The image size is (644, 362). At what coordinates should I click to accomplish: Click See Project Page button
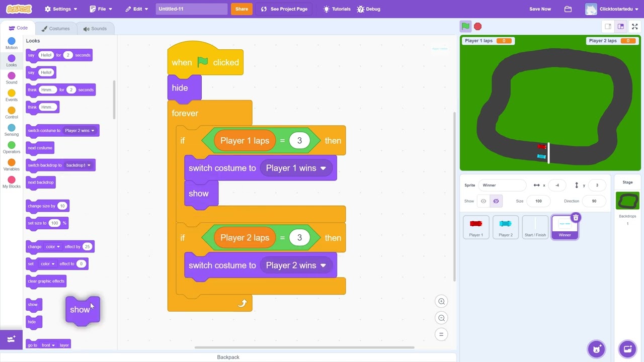tap(284, 9)
